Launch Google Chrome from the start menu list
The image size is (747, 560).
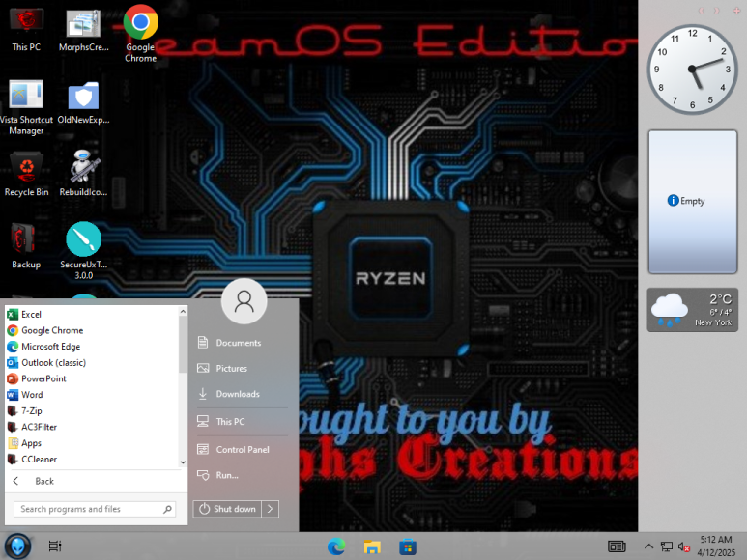click(93, 330)
